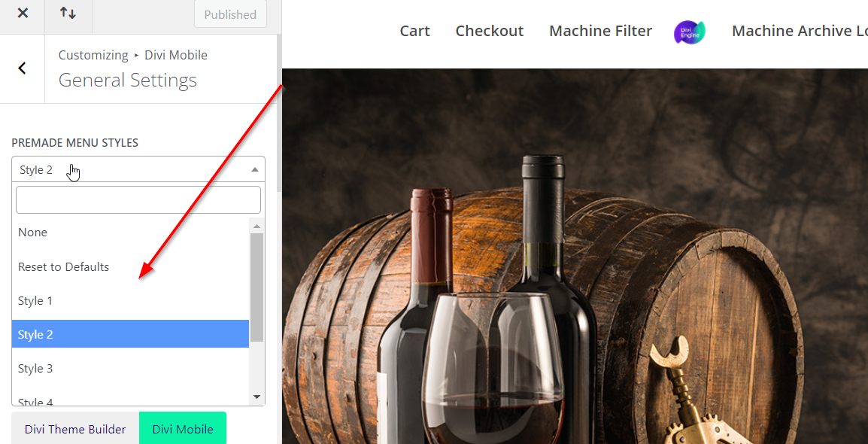The height and width of the screenshot is (444, 868).
Task: Click the dropdown list scrollbar thumb
Action: pos(256,286)
